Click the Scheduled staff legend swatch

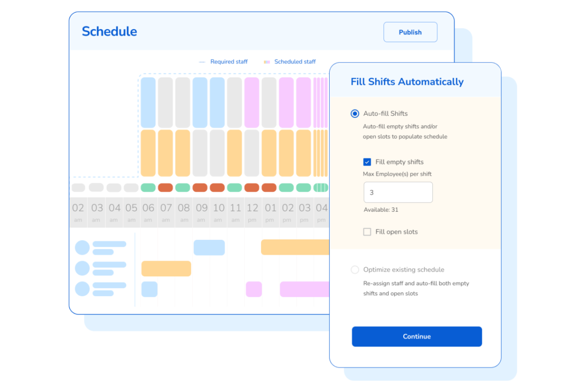(x=267, y=62)
